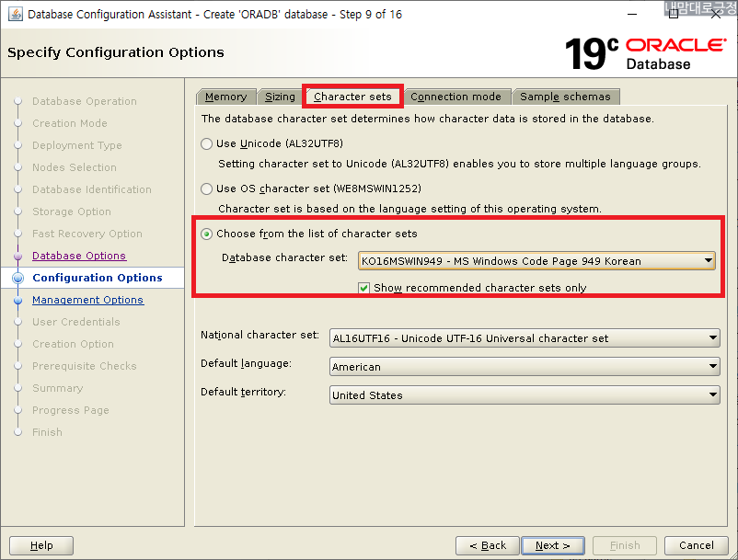Click the Storage Option step
Image resolution: width=738 pixels, height=560 pixels.
[x=72, y=211]
